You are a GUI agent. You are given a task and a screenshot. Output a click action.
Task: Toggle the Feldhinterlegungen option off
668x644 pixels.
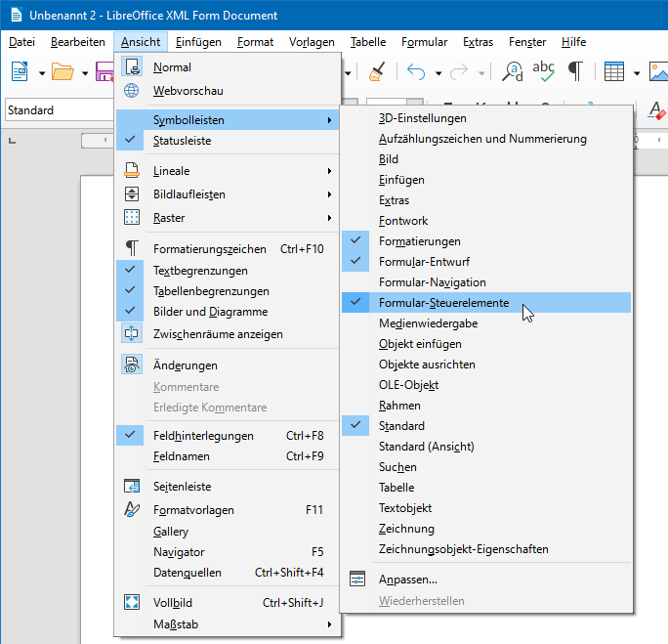(x=203, y=436)
